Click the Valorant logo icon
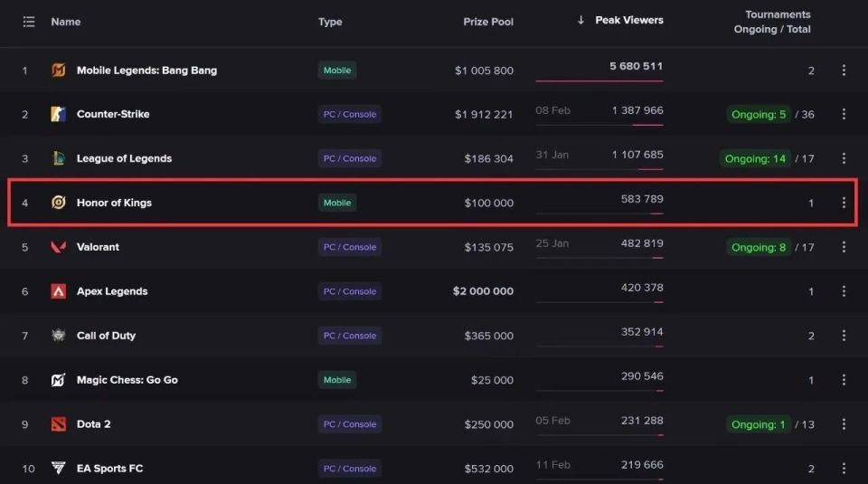868x484 pixels. 59,247
